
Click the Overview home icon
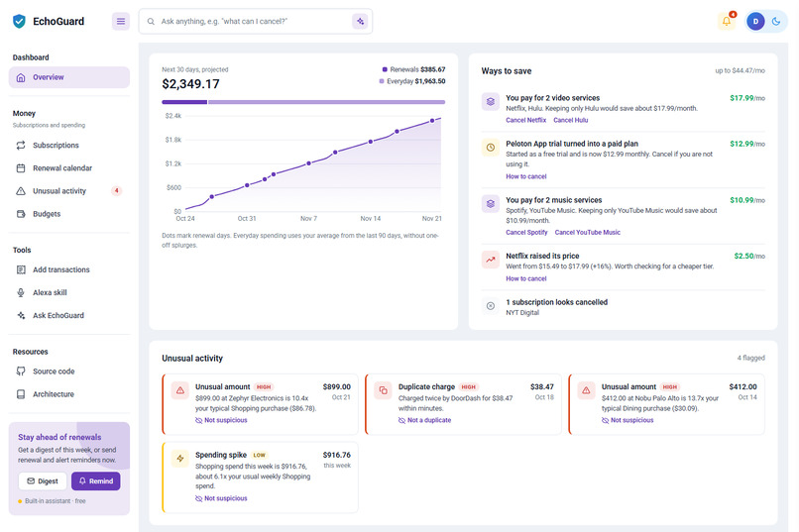pyautogui.click(x=21, y=77)
